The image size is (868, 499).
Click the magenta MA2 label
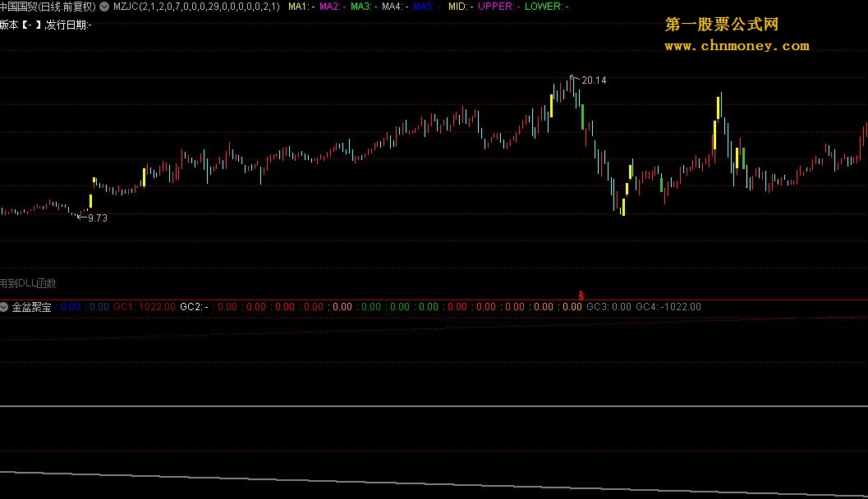point(333,7)
